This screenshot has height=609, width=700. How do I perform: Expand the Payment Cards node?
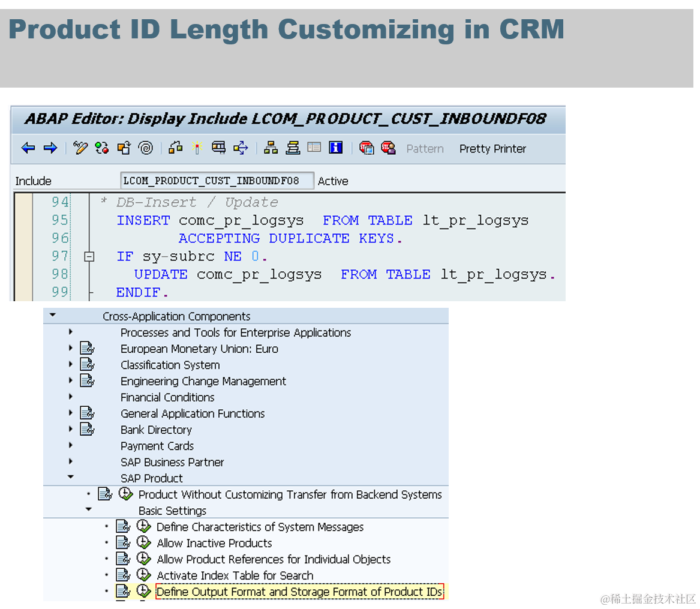pyautogui.click(x=71, y=445)
